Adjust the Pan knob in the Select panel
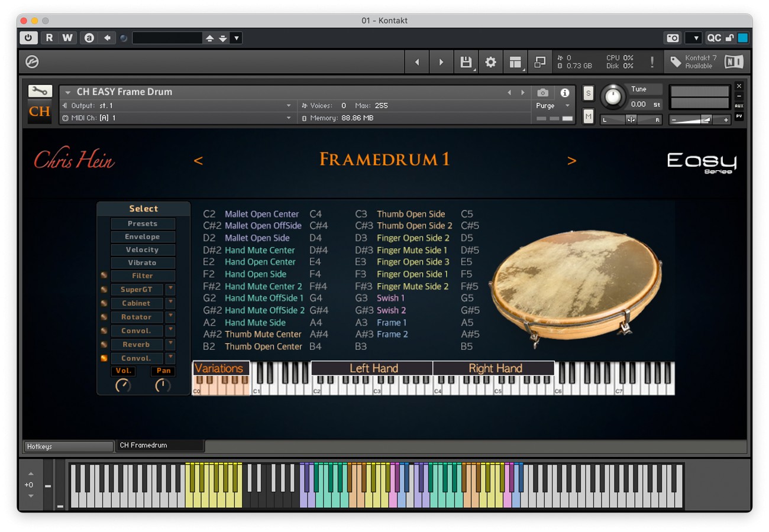769x532 pixels. [x=163, y=386]
